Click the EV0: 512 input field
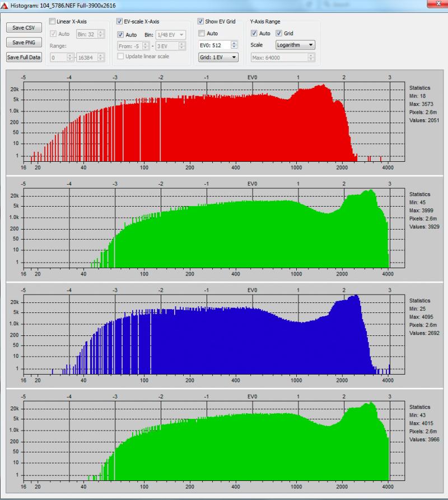This screenshot has width=448, height=500. [214, 45]
